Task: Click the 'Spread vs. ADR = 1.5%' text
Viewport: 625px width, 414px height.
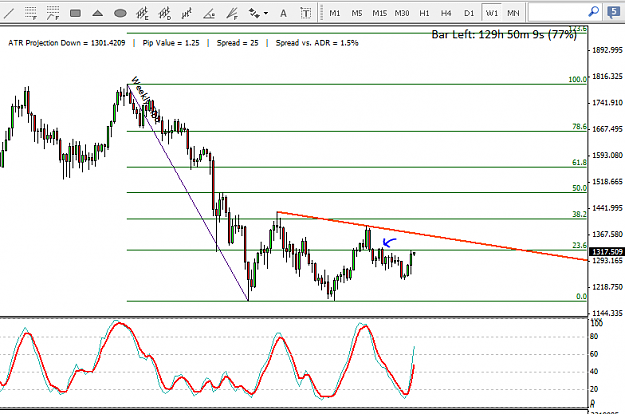Action: 317,43
